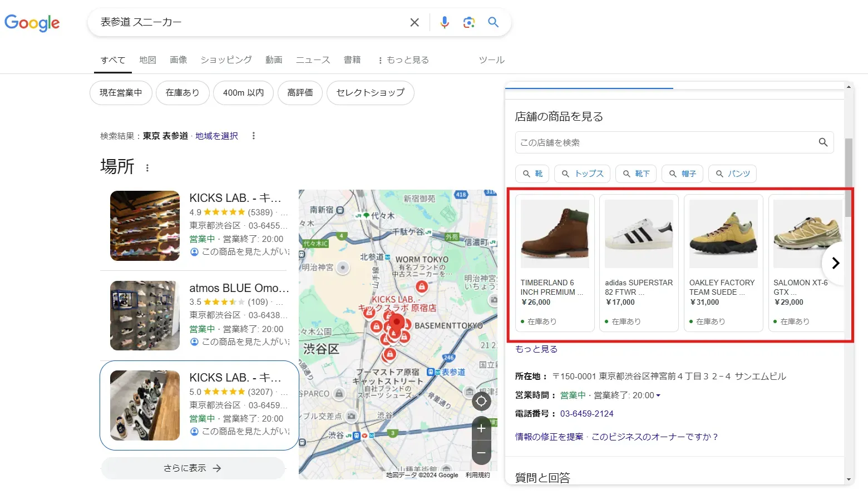Clear the search box with the X icon
Screen dimensions: 868x495
[414, 22]
